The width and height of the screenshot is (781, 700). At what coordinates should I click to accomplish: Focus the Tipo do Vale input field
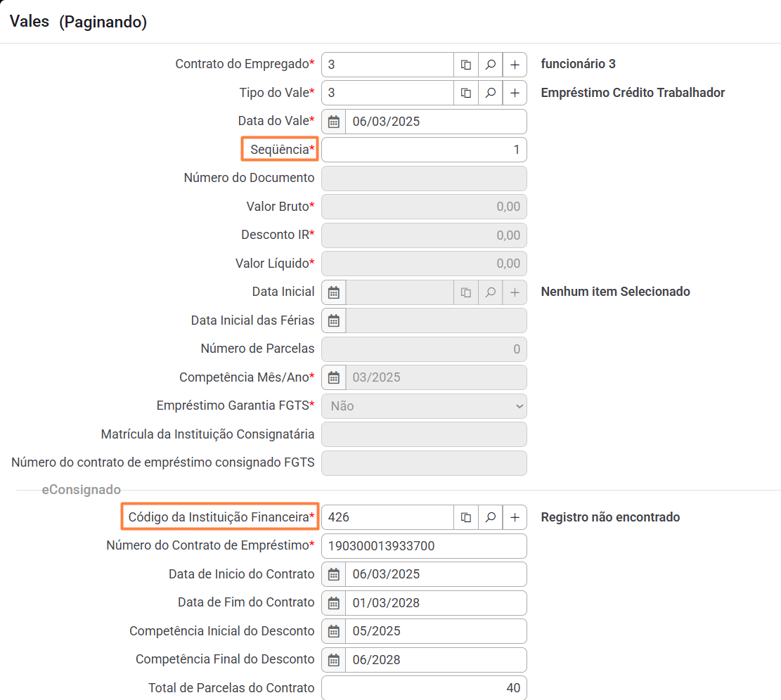(x=387, y=93)
